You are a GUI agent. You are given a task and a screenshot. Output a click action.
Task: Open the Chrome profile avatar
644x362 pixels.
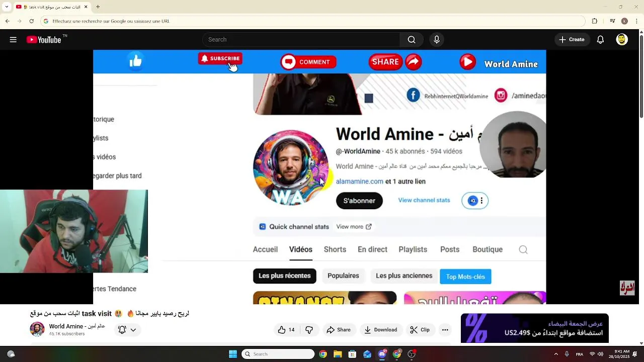point(624,21)
